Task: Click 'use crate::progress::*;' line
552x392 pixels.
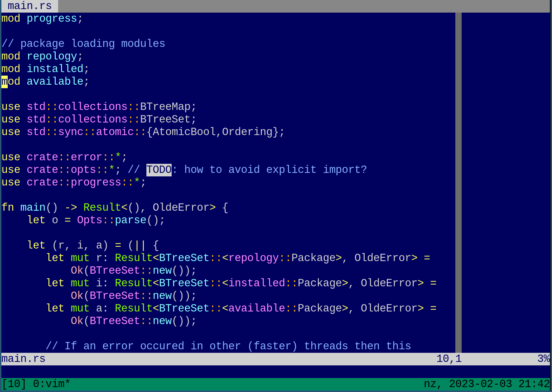Action: (x=74, y=182)
